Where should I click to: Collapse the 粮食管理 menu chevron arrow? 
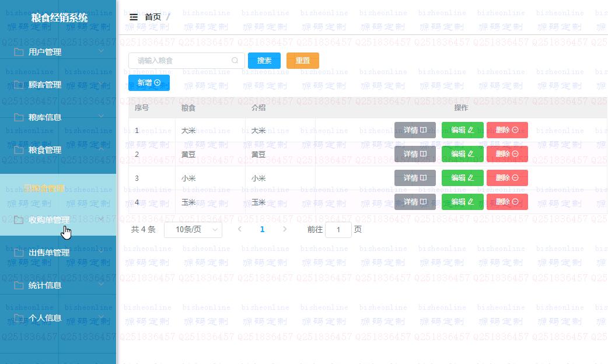click(x=101, y=149)
